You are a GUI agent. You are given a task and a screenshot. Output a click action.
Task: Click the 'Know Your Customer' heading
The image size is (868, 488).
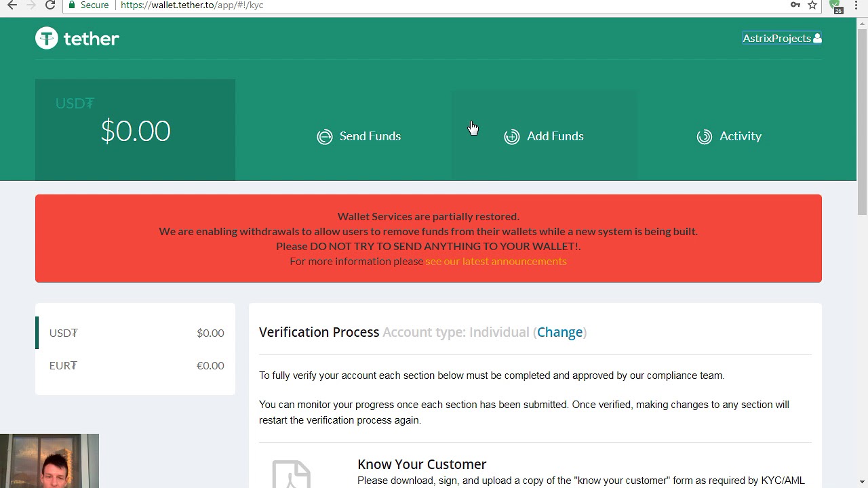pos(422,464)
